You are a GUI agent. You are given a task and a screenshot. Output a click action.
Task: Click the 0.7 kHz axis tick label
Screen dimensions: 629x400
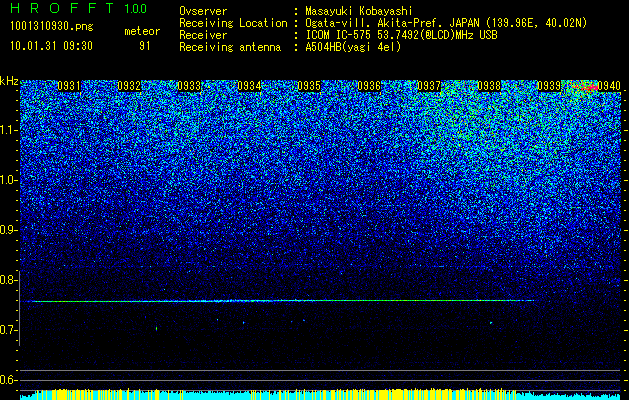(x=9, y=330)
